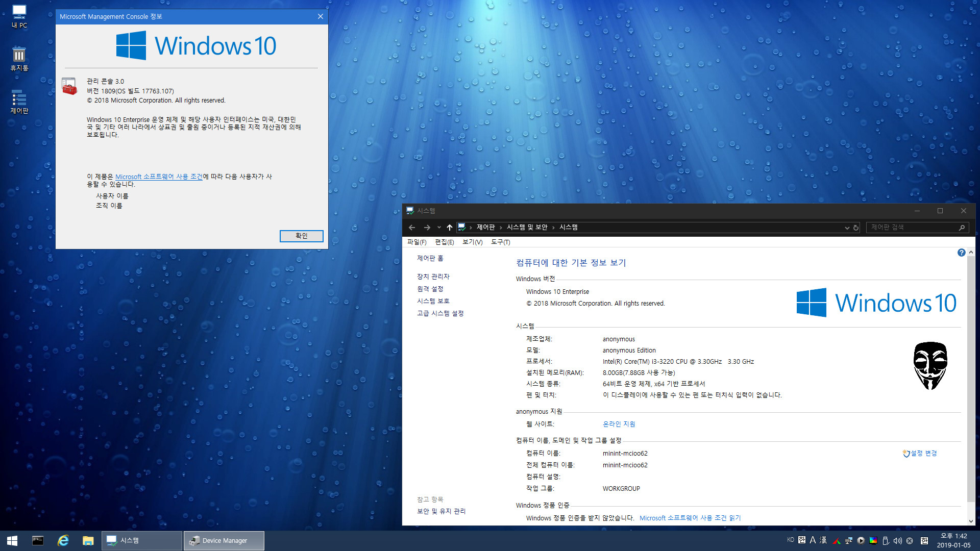Open File Explorer from the taskbar
The height and width of the screenshot is (551, 980).
point(88,541)
